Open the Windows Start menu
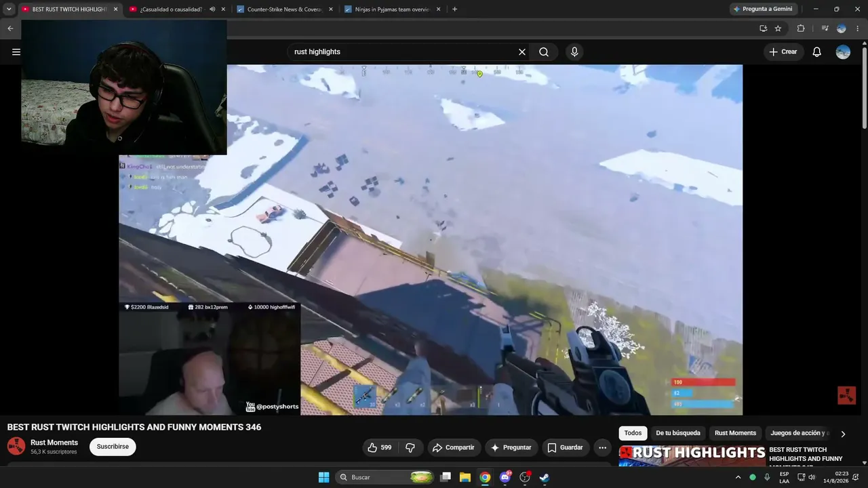The width and height of the screenshot is (868, 488). 323,477
